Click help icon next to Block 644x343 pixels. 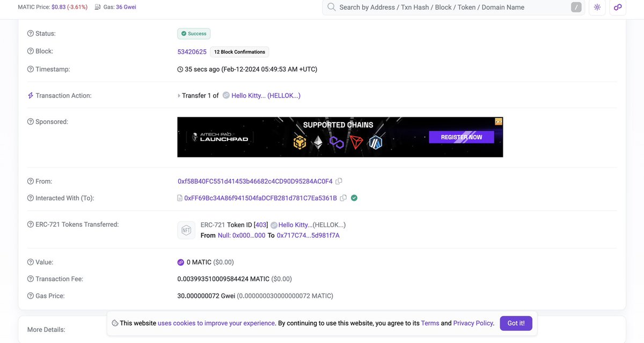[31, 51]
